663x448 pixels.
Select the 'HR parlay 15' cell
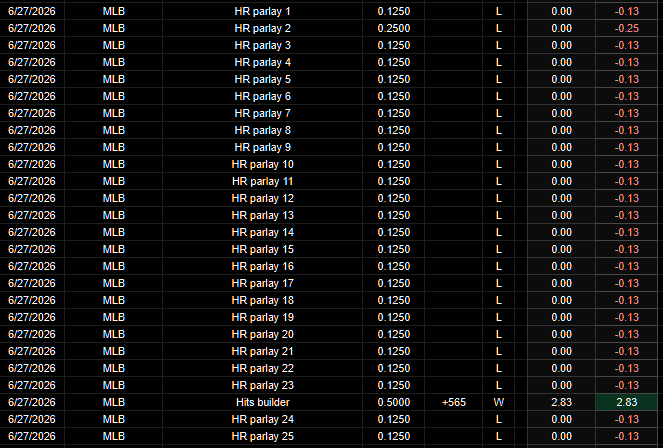pyautogui.click(x=262, y=249)
